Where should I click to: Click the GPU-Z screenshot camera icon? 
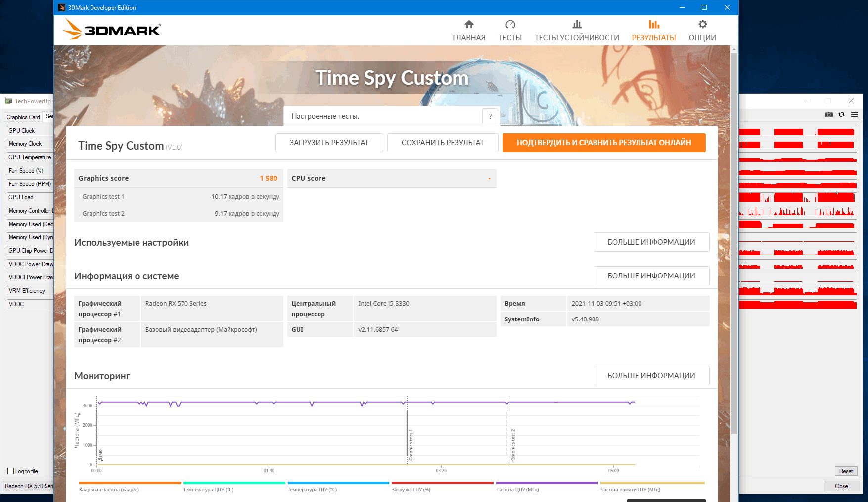click(x=829, y=114)
